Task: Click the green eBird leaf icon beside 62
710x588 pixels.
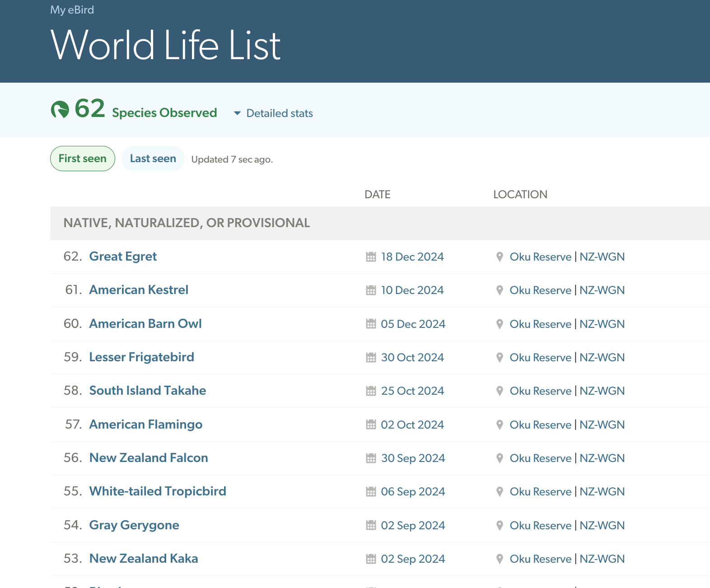Action: 60,109
